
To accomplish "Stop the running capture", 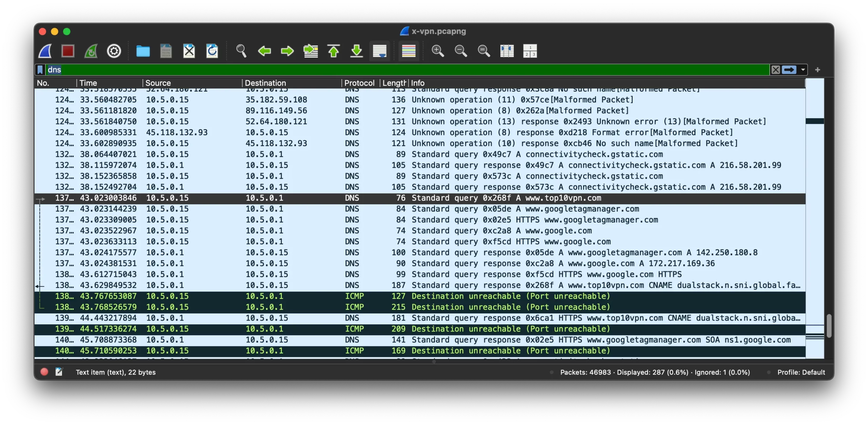I will (x=67, y=51).
